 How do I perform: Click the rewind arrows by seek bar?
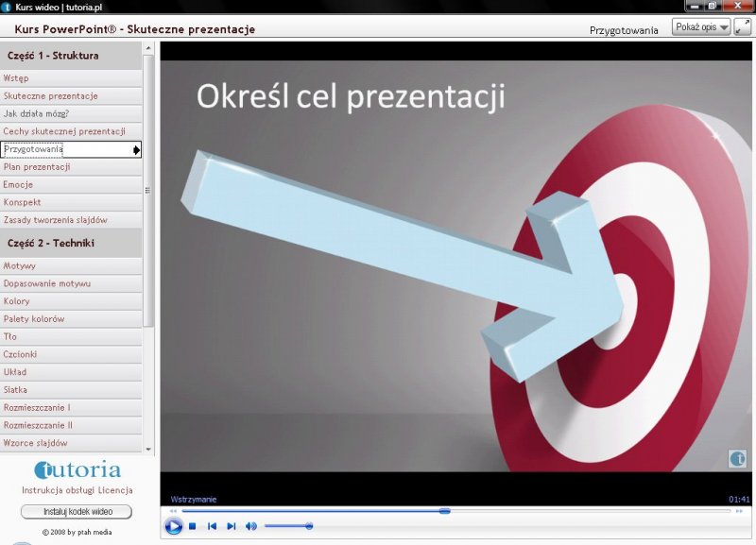click(173, 511)
